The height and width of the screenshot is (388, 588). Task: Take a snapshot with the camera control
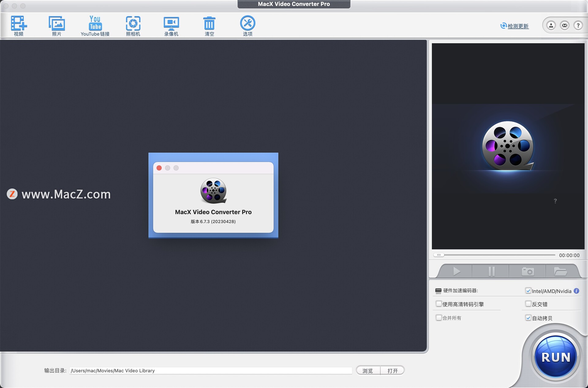pyautogui.click(x=527, y=271)
